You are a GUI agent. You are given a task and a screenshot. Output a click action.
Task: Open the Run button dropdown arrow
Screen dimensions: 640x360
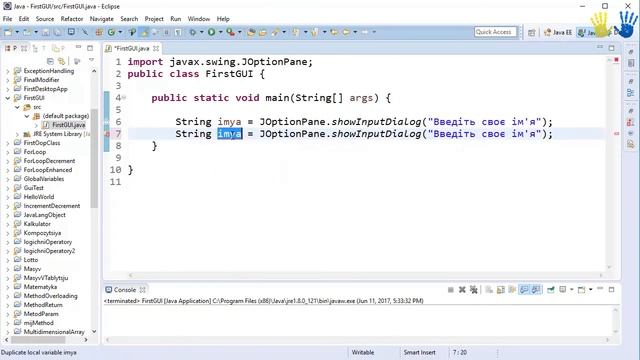pyautogui.click(x=220, y=32)
